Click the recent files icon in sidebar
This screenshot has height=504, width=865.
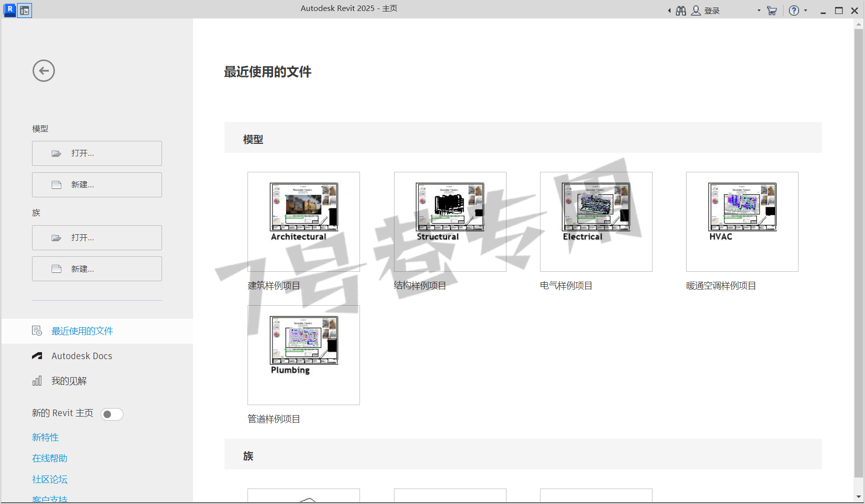coord(37,331)
